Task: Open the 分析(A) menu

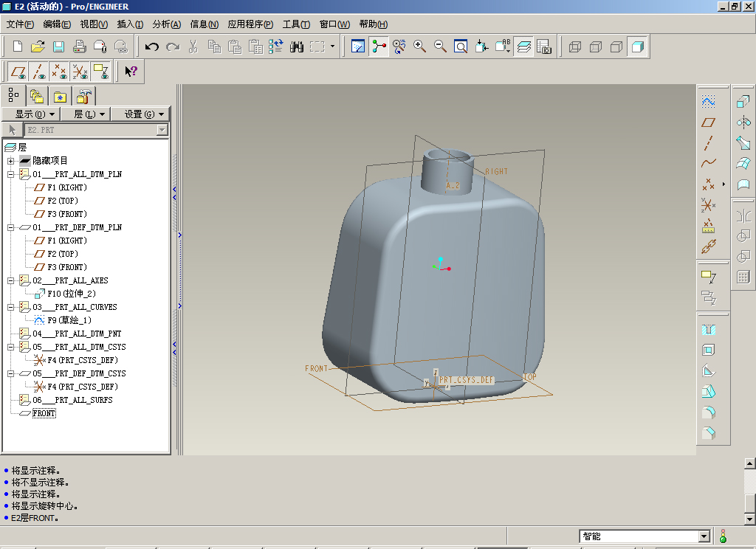Action: [167, 24]
